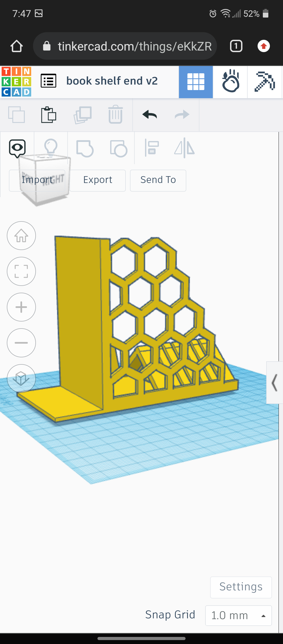Click the Delete trash icon
The height and width of the screenshot is (644, 283).
pos(115,114)
